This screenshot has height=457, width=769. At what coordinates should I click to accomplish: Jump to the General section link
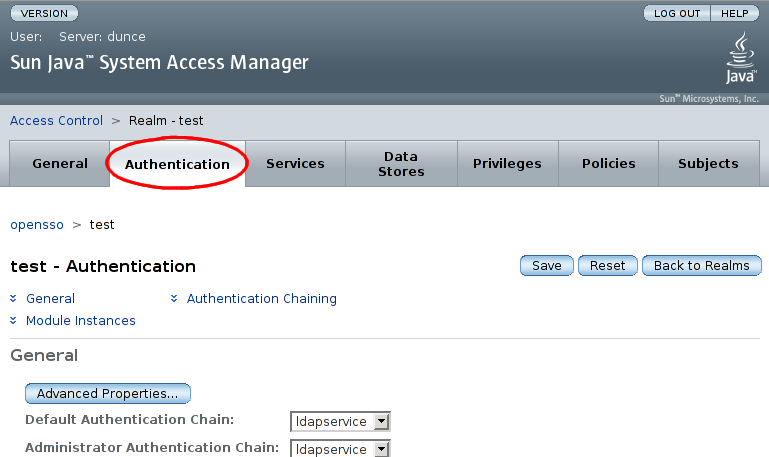[x=51, y=299]
